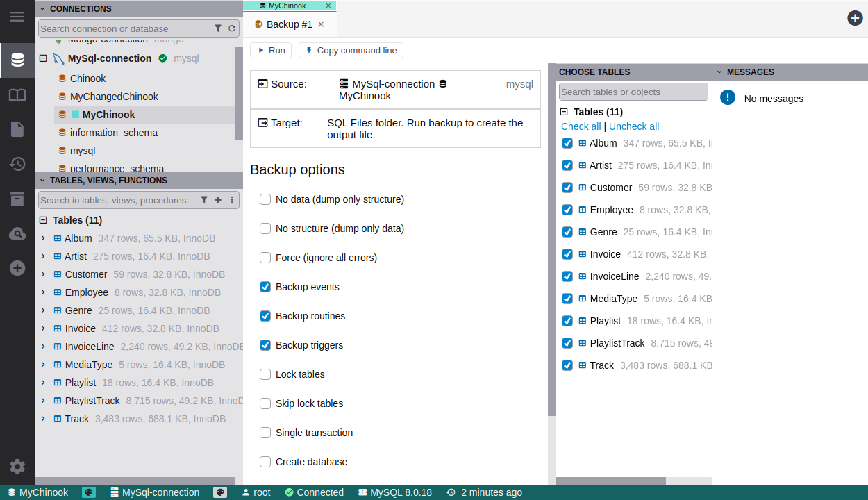Uncheck Backup triggers option
Image resolution: width=868 pixels, height=500 pixels.
click(265, 345)
